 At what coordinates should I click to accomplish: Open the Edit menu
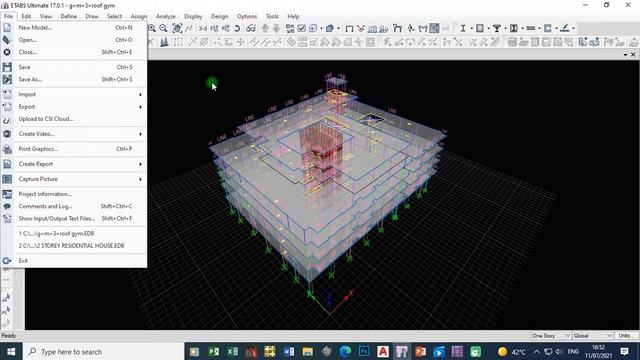tap(26, 16)
